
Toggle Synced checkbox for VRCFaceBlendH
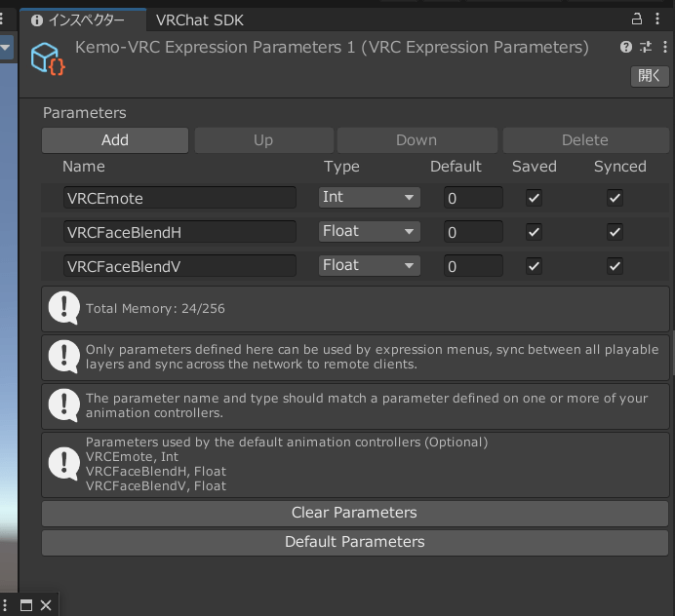point(615,232)
